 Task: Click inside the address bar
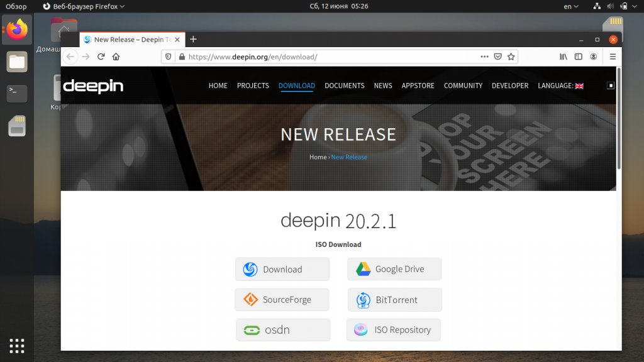(x=314, y=56)
